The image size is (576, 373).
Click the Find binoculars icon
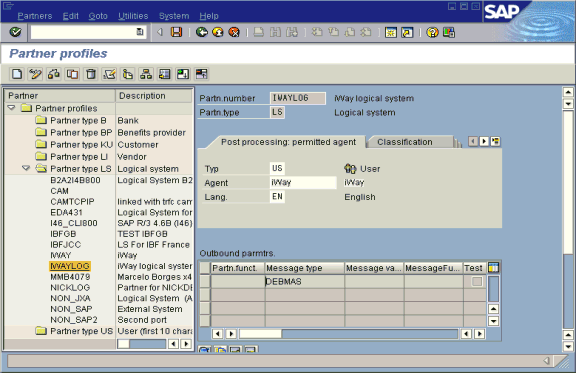(x=276, y=32)
